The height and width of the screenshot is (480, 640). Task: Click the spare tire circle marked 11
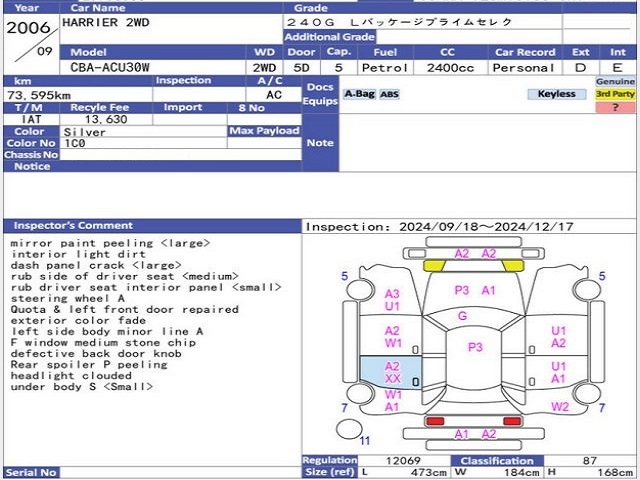coord(349,429)
